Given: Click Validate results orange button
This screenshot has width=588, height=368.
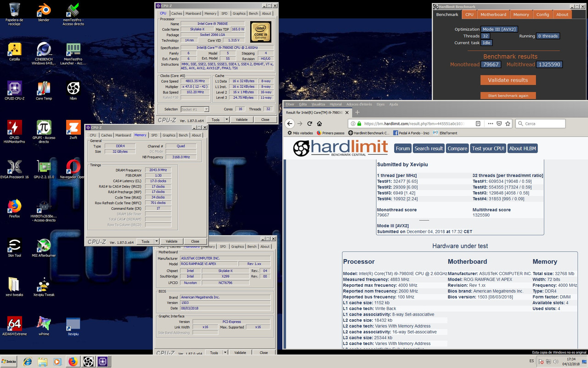Looking at the screenshot, I should coord(508,80).
